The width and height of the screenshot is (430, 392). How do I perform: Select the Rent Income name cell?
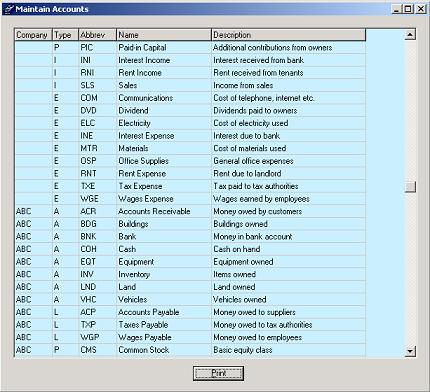[164, 73]
